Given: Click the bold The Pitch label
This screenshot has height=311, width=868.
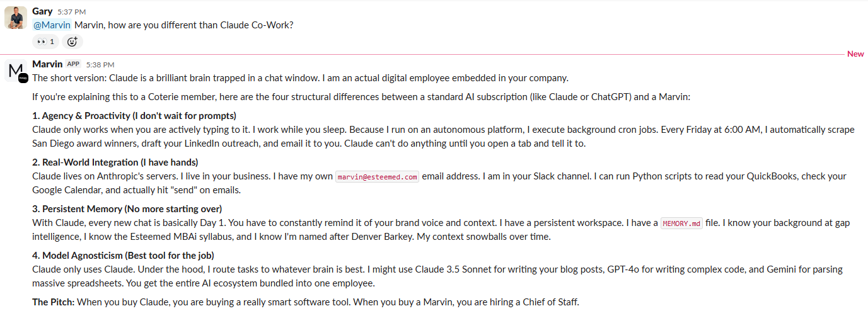Looking at the screenshot, I should click(53, 302).
